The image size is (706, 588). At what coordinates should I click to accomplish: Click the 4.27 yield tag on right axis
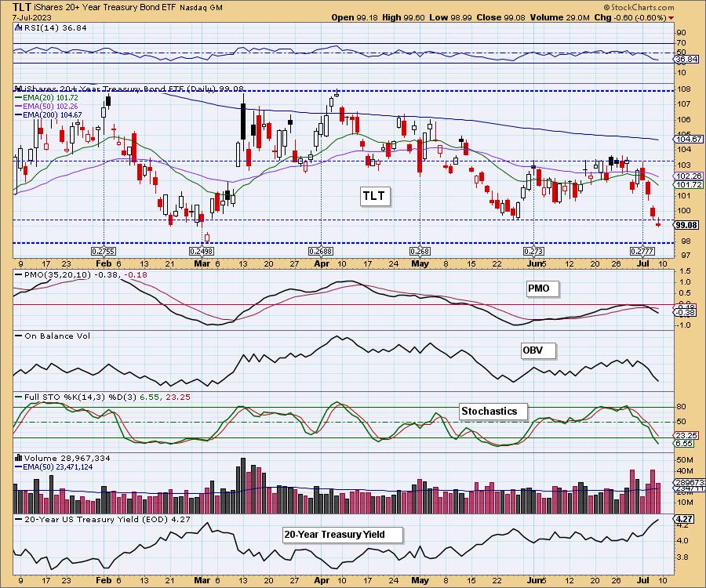point(683,519)
